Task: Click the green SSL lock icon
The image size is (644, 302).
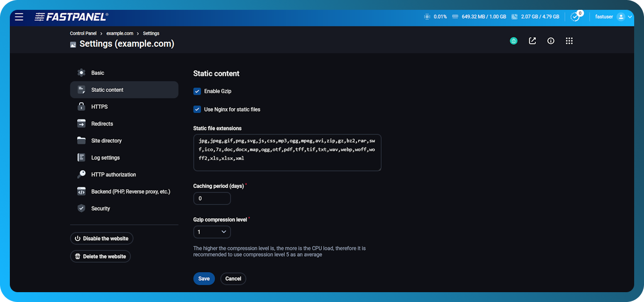Action: (514, 40)
